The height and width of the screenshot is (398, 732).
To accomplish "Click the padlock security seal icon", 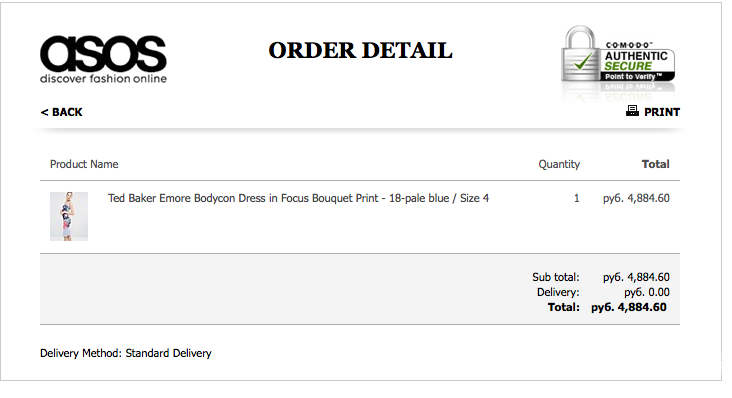I will (x=580, y=54).
